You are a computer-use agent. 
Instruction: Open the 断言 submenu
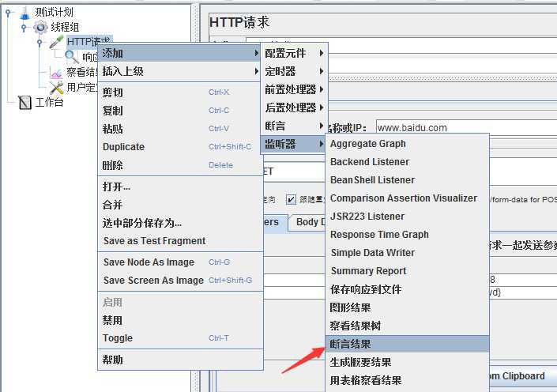(294, 126)
